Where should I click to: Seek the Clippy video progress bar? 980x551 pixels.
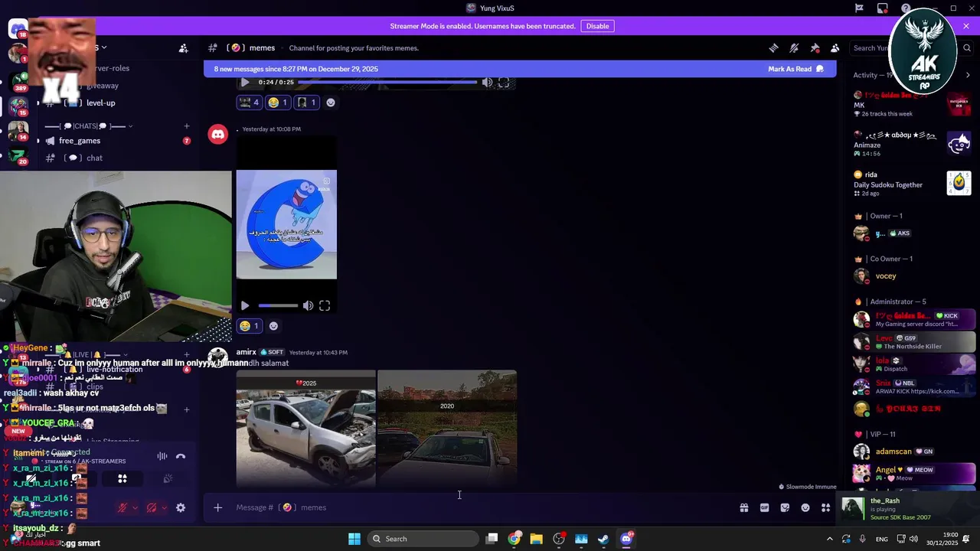tap(278, 305)
